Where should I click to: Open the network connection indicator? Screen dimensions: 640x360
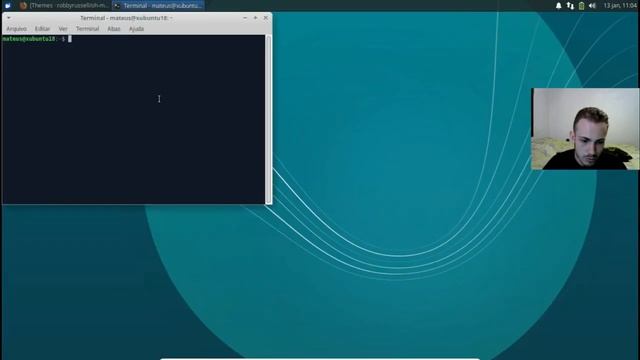tap(570, 6)
